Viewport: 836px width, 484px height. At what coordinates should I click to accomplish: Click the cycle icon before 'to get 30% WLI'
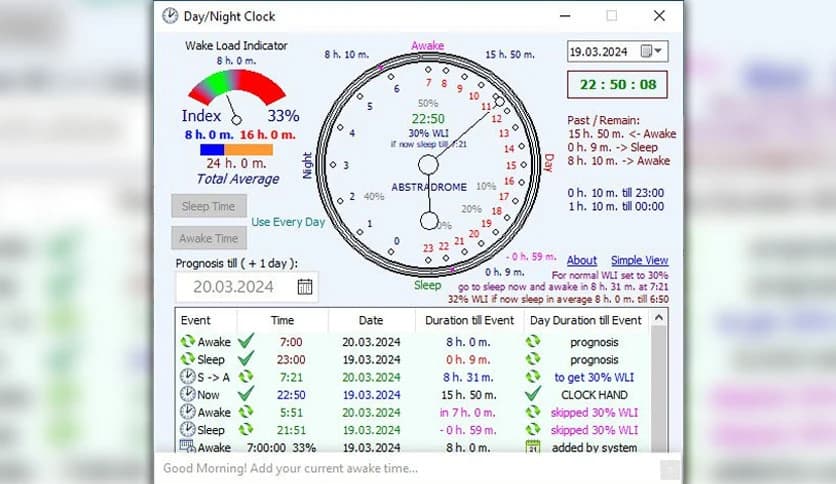[533, 376]
